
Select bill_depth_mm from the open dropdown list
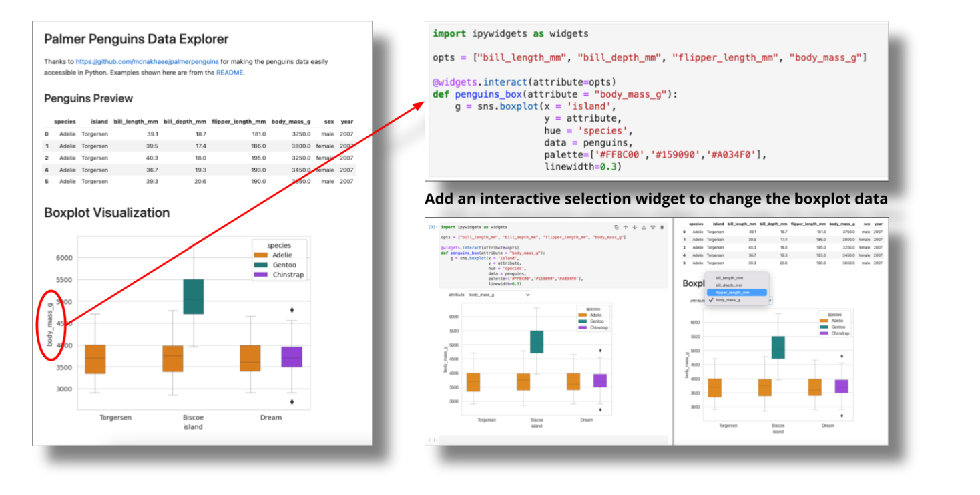(729, 285)
